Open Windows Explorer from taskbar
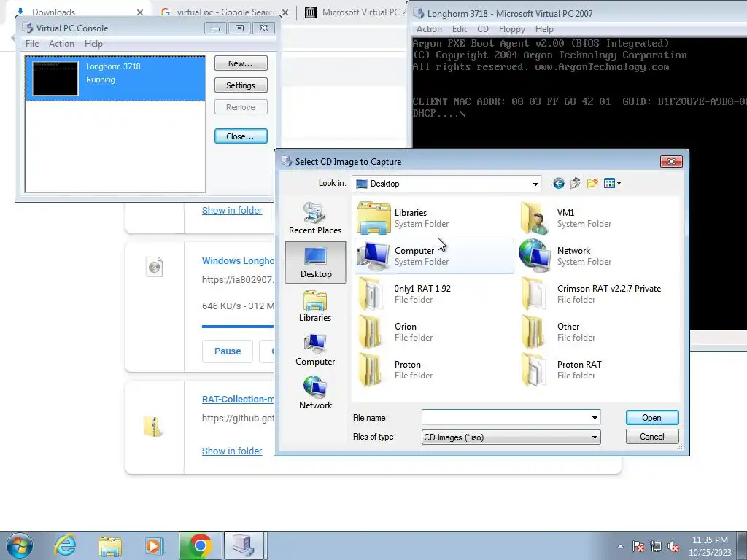The height and width of the screenshot is (560, 747). [110, 545]
